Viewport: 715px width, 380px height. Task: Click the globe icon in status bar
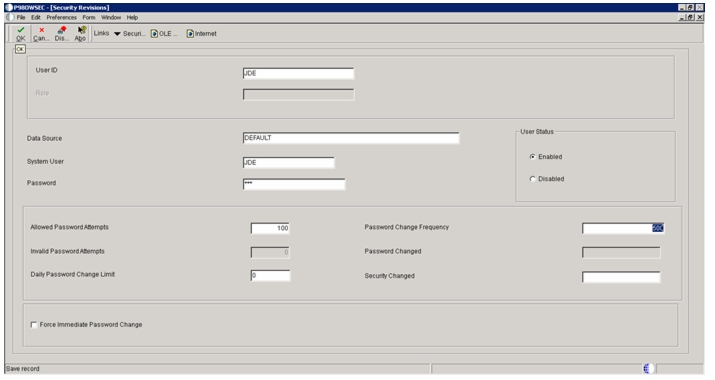(x=648, y=369)
